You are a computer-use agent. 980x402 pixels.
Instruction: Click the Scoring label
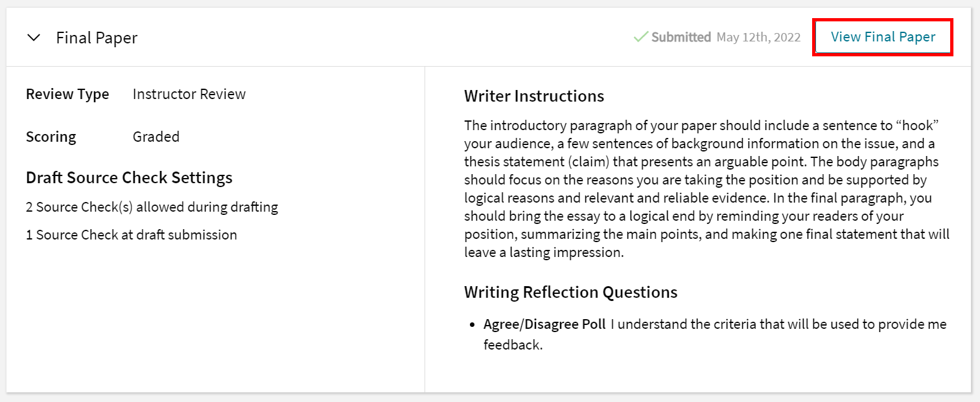point(51,137)
